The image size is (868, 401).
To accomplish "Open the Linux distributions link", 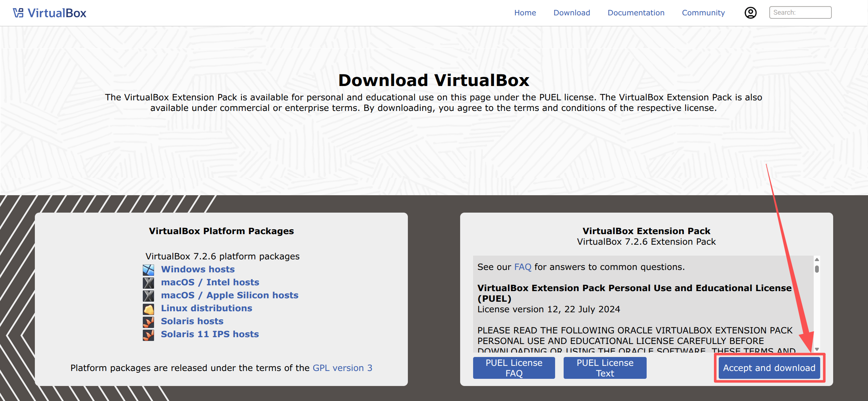I will click(x=206, y=308).
